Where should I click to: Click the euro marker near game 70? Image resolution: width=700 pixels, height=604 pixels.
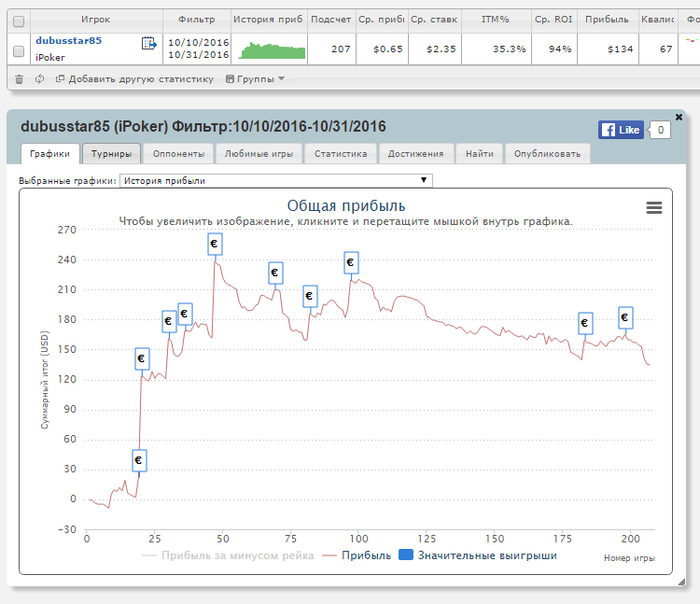pos(275,273)
